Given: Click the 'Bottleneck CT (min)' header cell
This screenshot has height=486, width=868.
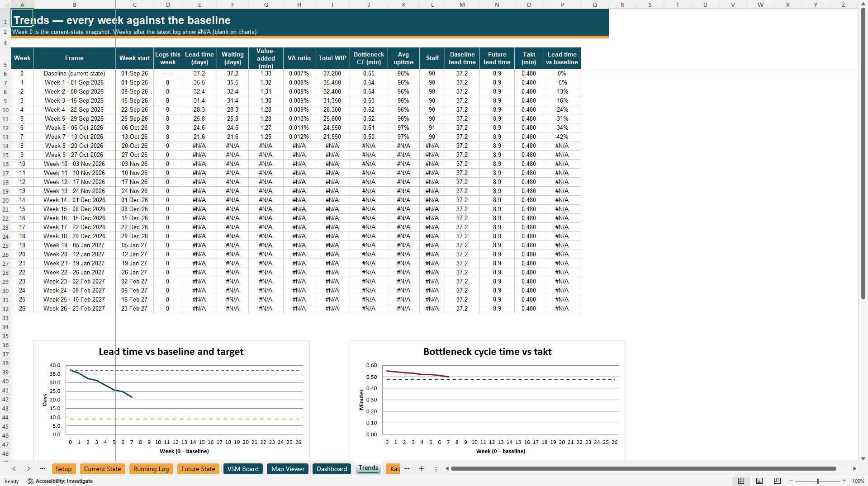Looking at the screenshot, I should [369, 58].
